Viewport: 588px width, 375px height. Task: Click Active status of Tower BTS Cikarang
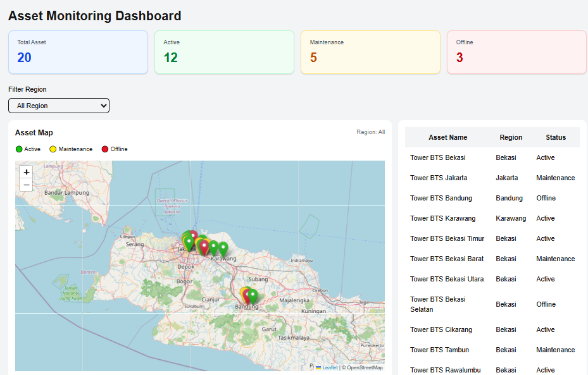pyautogui.click(x=545, y=329)
